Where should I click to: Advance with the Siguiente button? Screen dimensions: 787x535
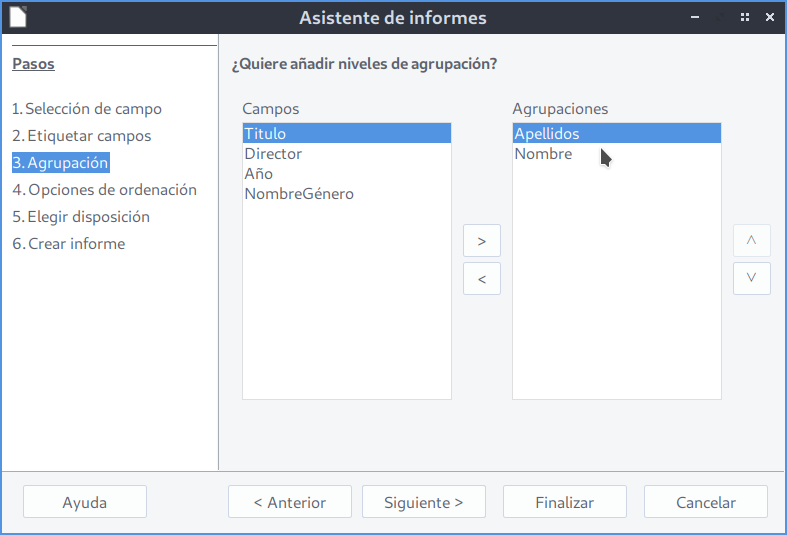(424, 503)
